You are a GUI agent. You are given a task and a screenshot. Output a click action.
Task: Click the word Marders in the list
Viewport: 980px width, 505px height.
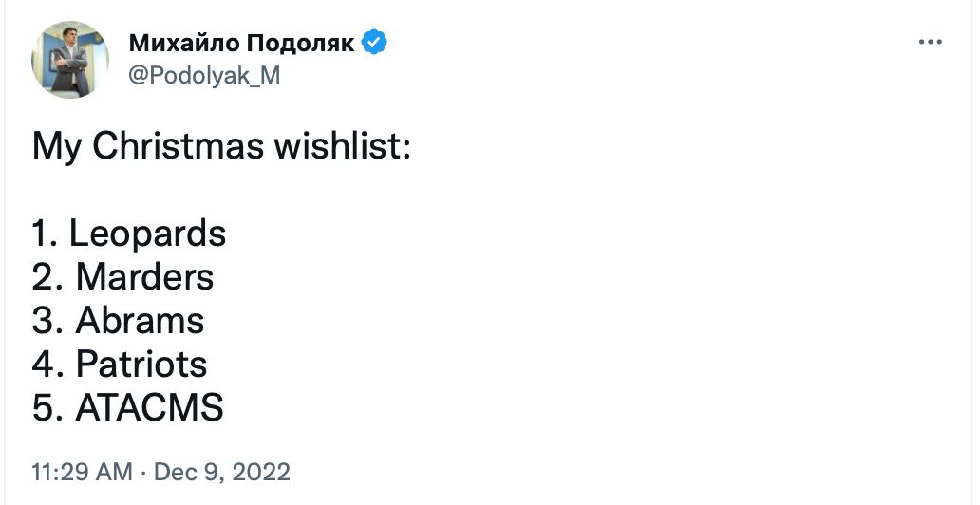[x=144, y=277]
